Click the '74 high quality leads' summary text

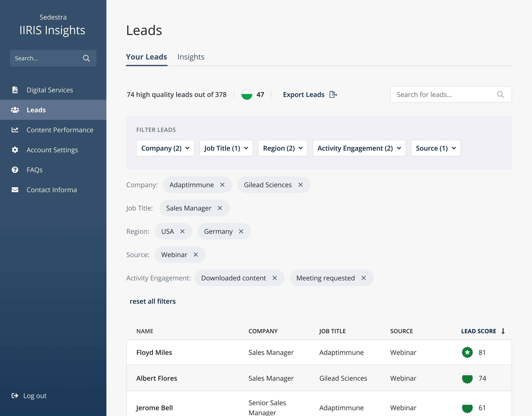coord(176,94)
